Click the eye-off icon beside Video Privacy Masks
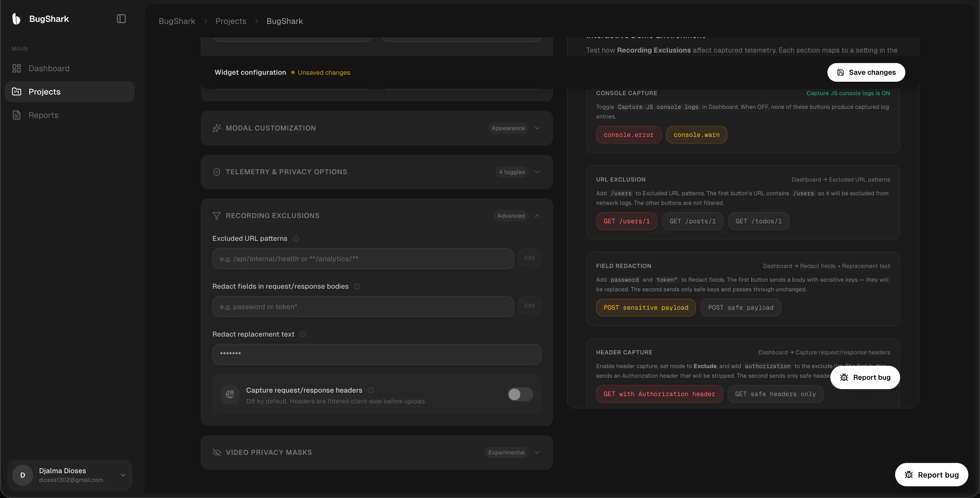The image size is (980, 498). click(216, 452)
